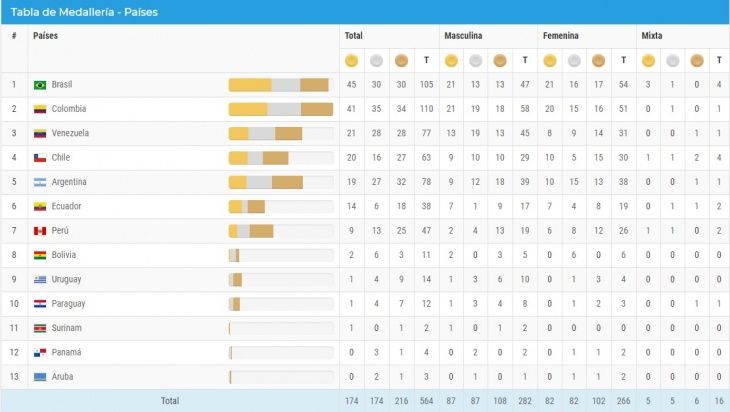Open the Ecuador country link
The height and width of the screenshot is (412, 730).
pos(66,206)
